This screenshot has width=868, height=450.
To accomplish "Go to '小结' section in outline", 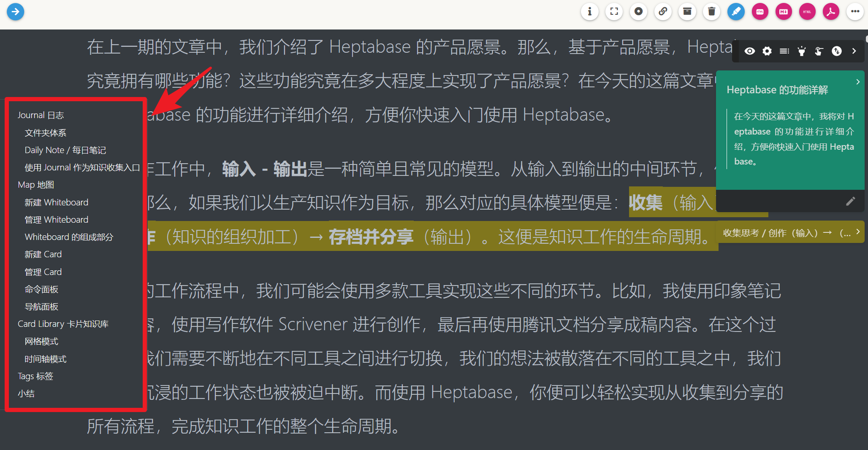I will [x=26, y=393].
